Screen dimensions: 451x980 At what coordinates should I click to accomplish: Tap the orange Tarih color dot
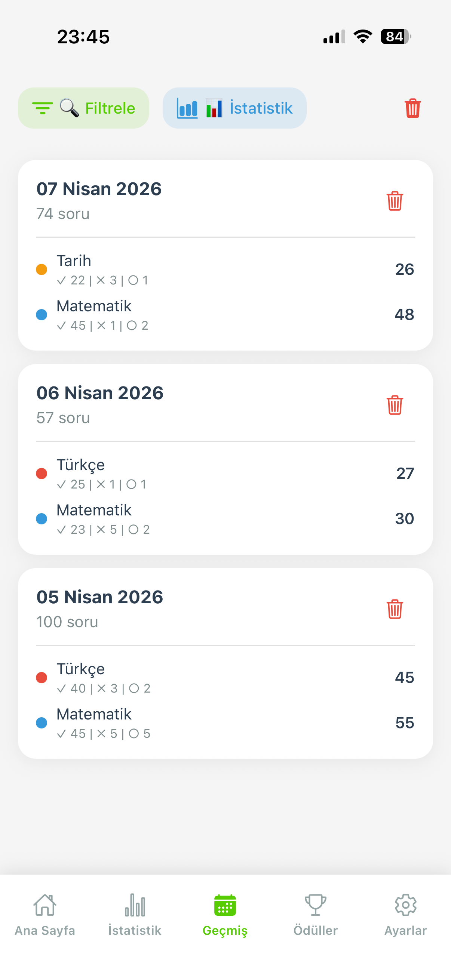tap(42, 269)
